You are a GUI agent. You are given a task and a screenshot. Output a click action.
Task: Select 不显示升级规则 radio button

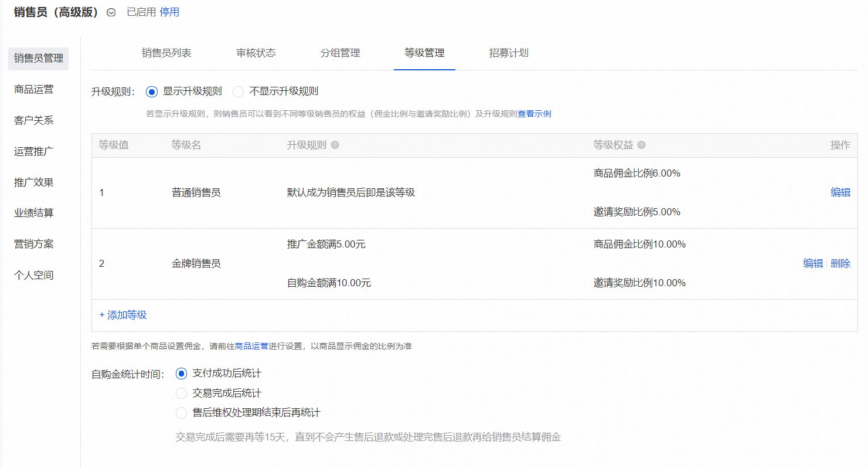pyautogui.click(x=239, y=91)
